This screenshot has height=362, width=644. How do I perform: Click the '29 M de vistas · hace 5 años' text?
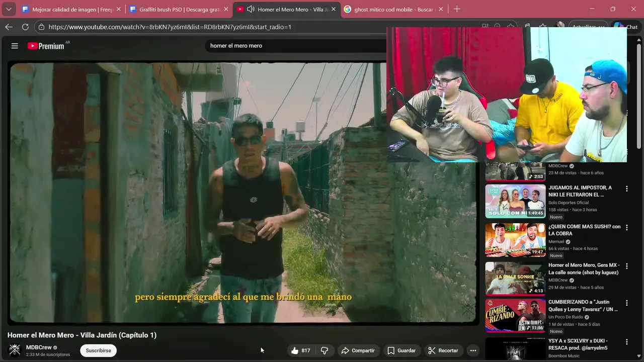tap(576, 288)
